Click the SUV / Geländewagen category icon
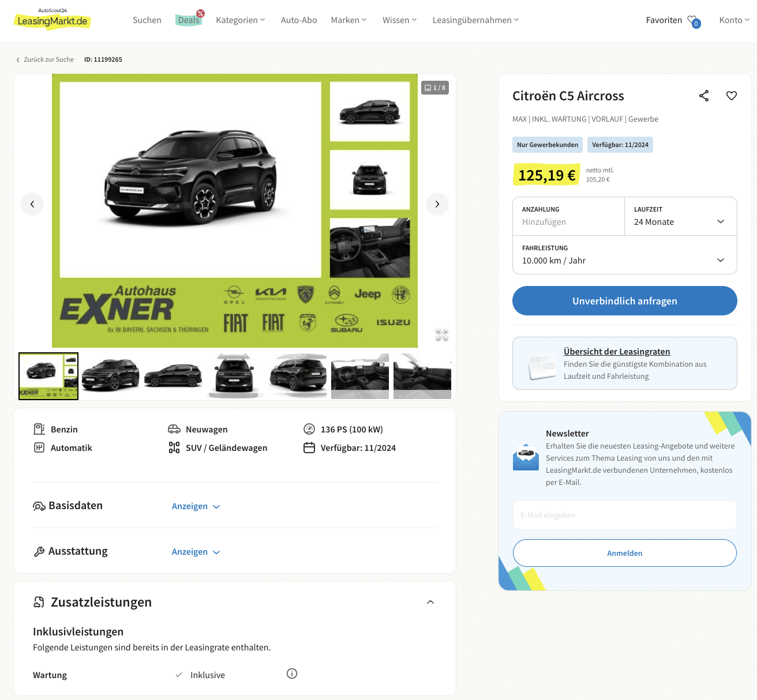Viewport: 757px width, 700px height. pyautogui.click(x=174, y=447)
